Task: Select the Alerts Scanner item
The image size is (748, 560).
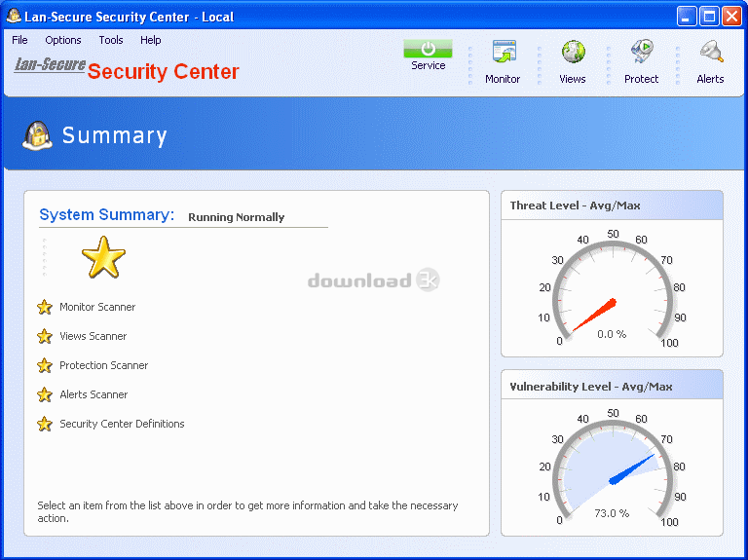Action: 93,394
